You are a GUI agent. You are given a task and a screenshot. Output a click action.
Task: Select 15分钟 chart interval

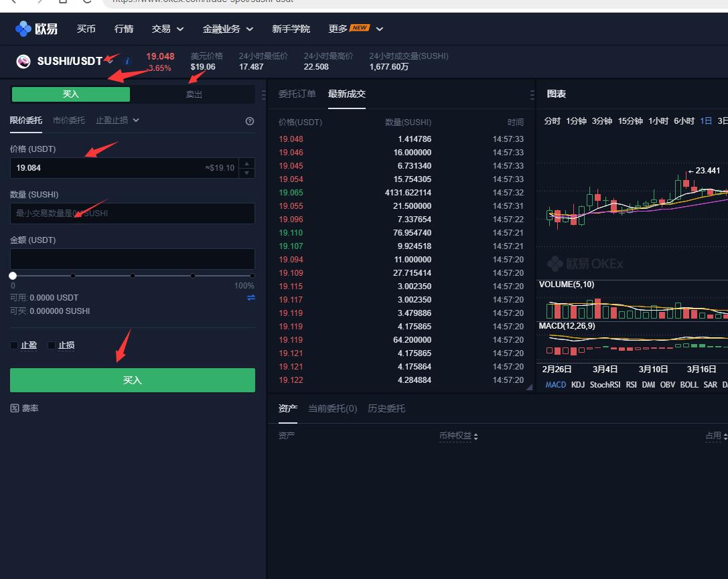[630, 121]
